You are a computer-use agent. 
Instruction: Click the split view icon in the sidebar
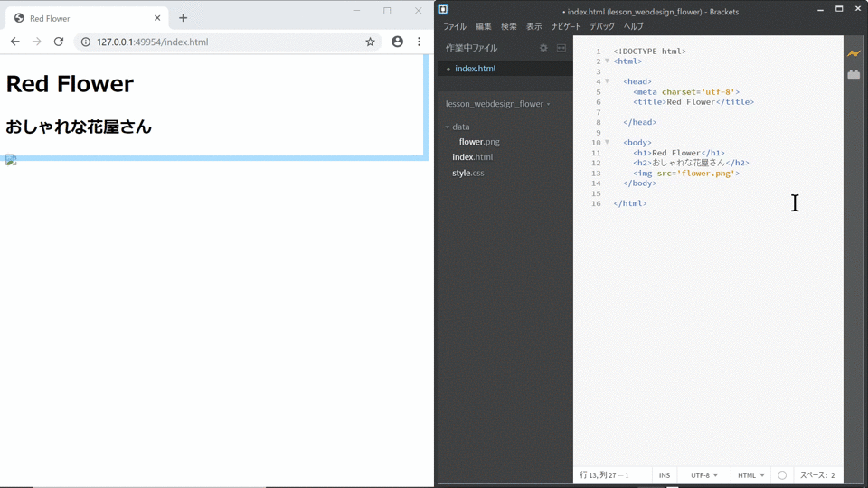[561, 48]
